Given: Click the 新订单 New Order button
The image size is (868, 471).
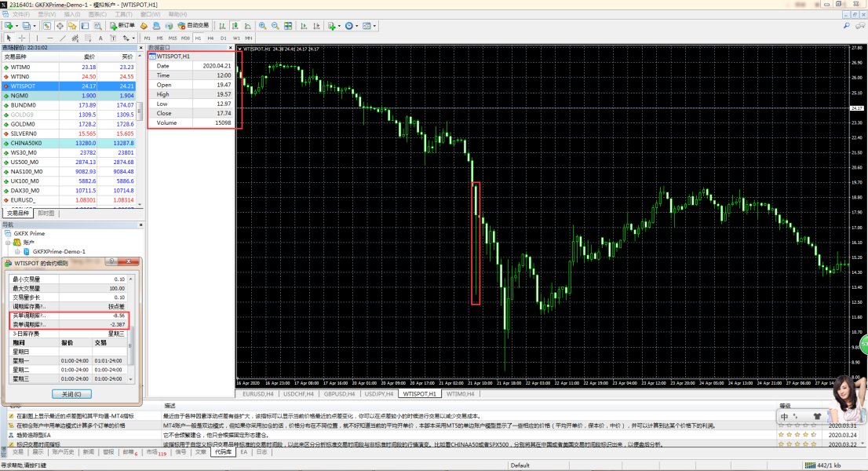Looking at the screenshot, I should 122,25.
